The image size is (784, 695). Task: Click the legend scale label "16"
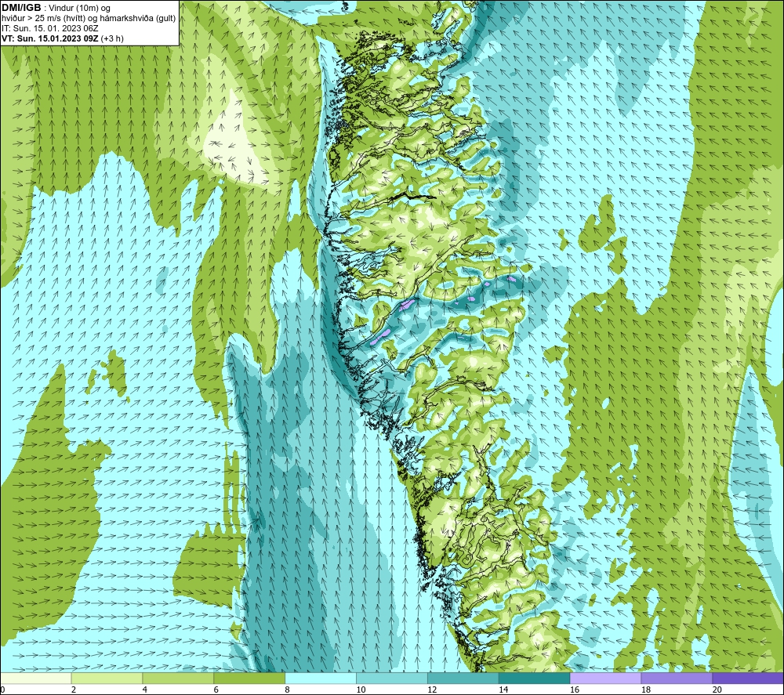(x=575, y=690)
